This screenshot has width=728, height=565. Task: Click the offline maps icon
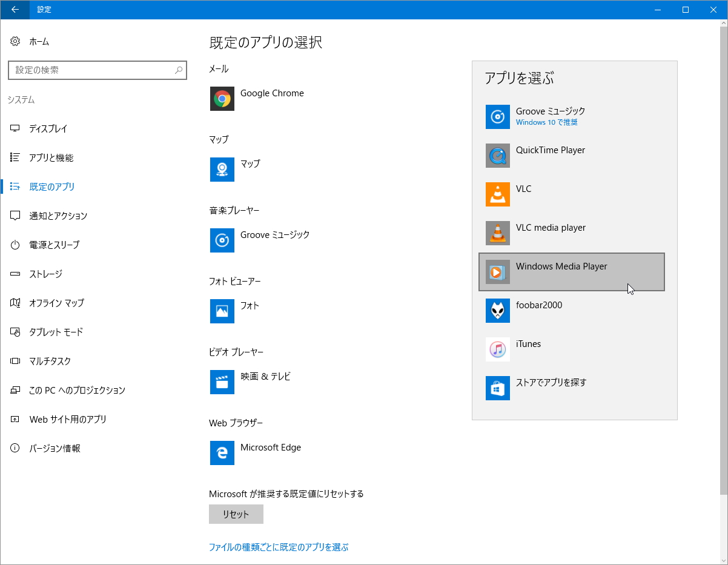(15, 303)
